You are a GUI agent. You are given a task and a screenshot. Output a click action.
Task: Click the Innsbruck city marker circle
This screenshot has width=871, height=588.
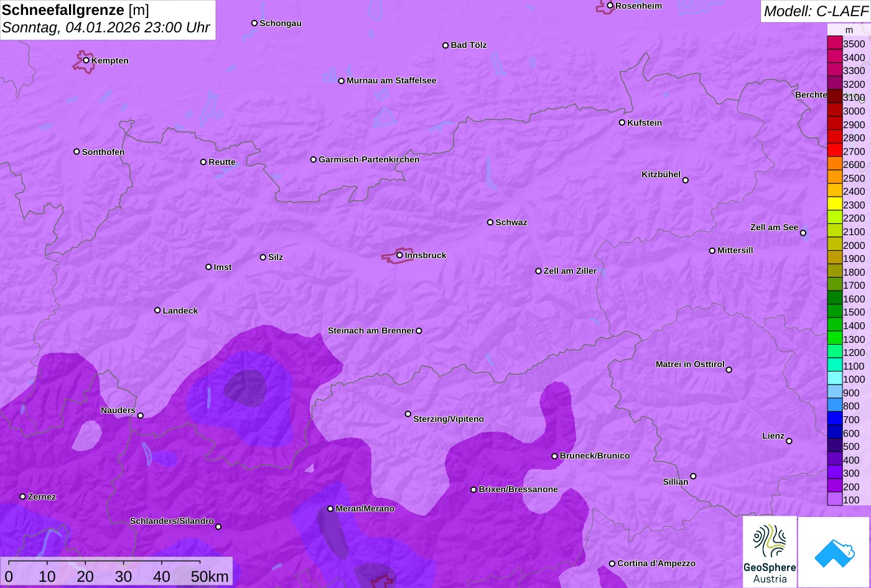tap(399, 255)
